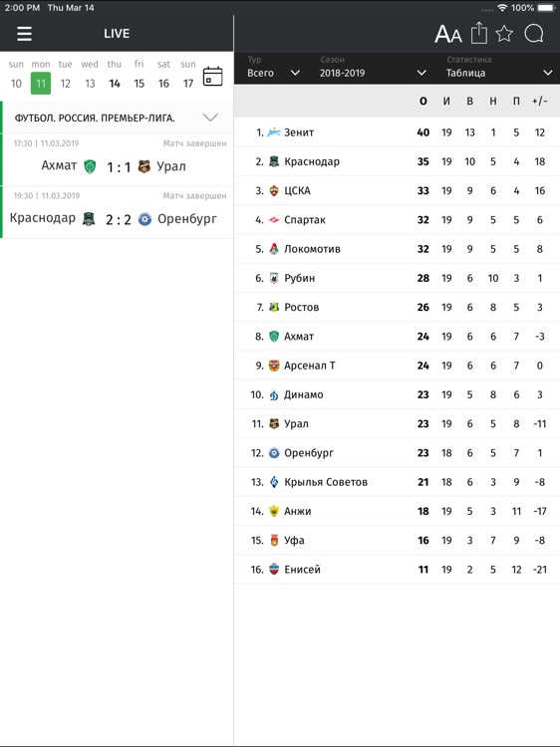
Task: Open the calendar date picker icon
Action: tap(212, 77)
